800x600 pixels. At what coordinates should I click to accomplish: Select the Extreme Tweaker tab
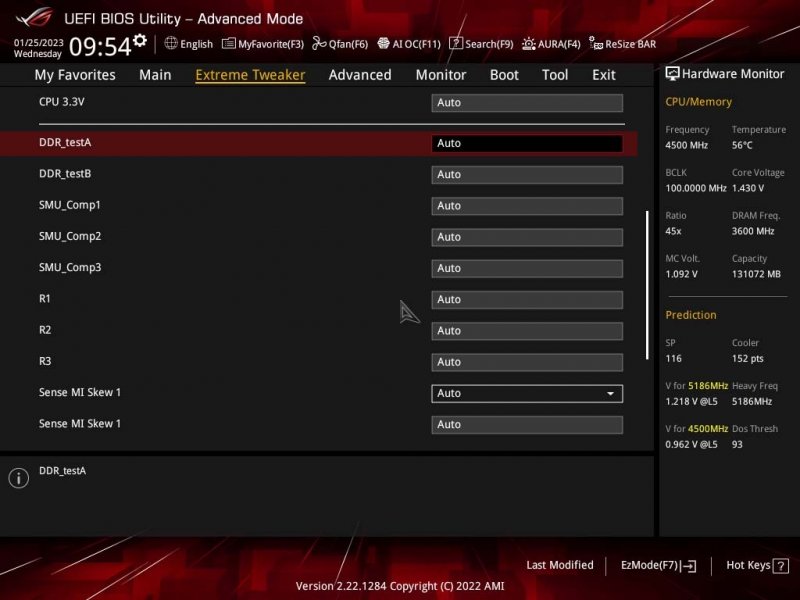(x=250, y=75)
